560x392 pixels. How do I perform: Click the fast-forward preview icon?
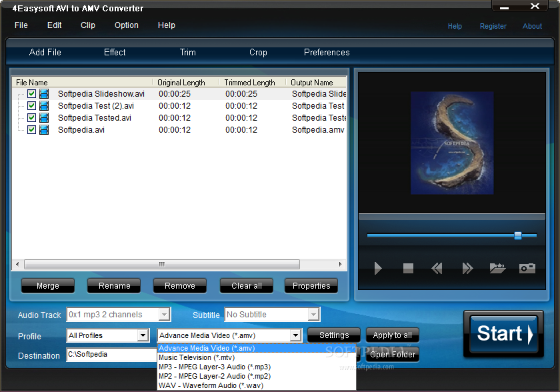click(467, 268)
